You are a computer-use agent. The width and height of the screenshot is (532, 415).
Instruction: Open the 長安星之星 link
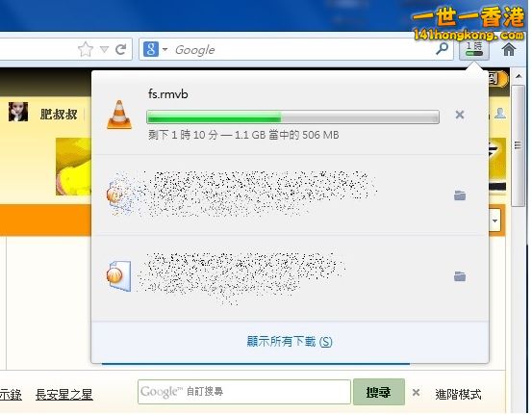64,395
